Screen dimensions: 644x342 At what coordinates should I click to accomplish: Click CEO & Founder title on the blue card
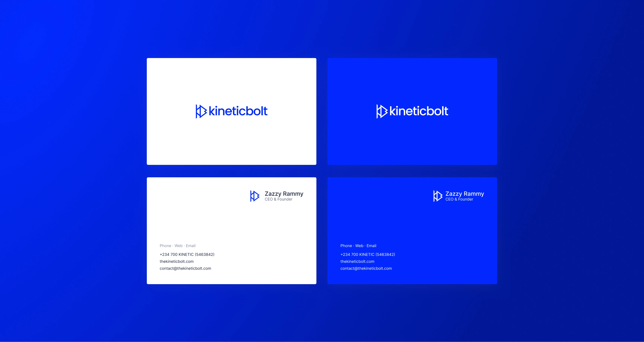click(x=459, y=199)
